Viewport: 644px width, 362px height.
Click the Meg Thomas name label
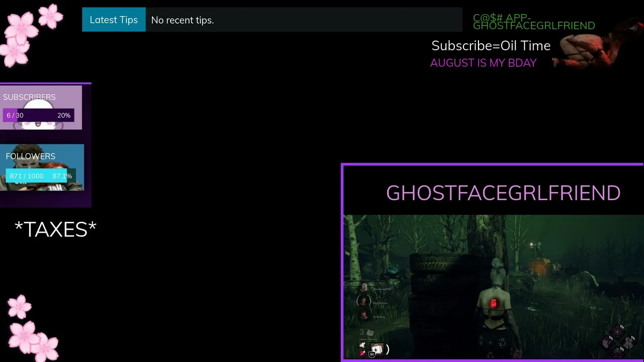pyautogui.click(x=380, y=303)
